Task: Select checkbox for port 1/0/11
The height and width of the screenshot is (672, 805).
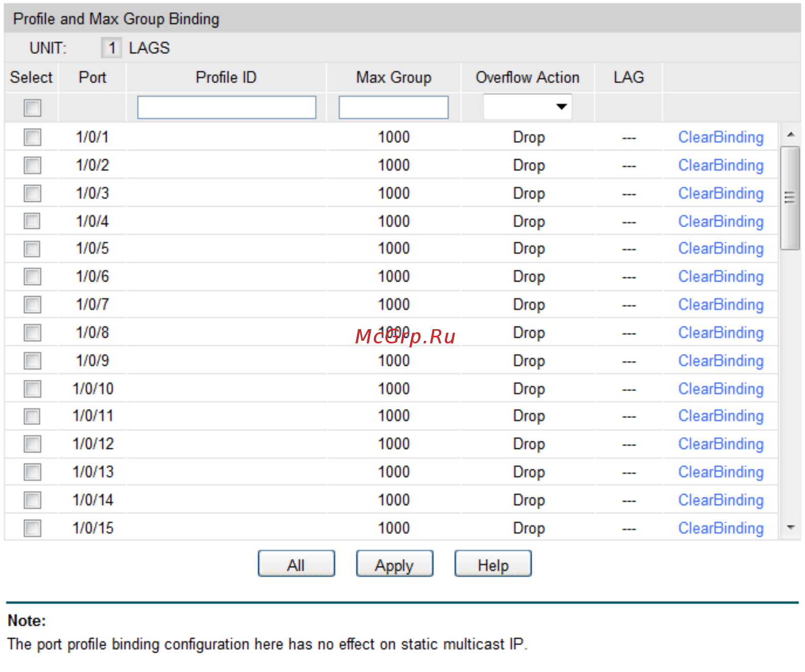Action: pos(32,416)
